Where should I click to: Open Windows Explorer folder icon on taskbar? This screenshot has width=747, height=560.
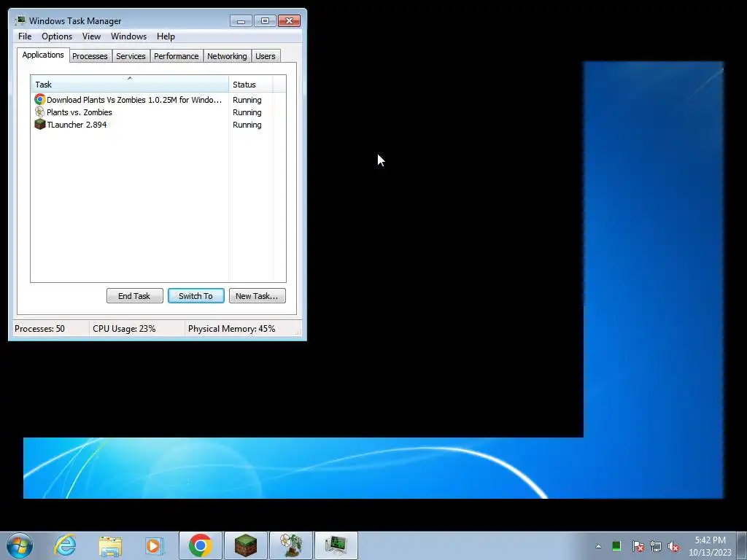(x=111, y=545)
